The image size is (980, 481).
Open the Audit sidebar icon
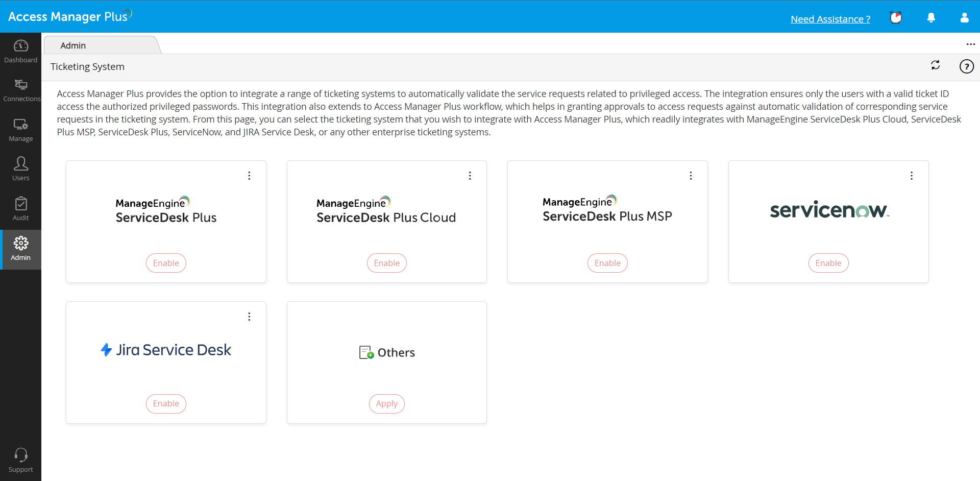click(21, 204)
